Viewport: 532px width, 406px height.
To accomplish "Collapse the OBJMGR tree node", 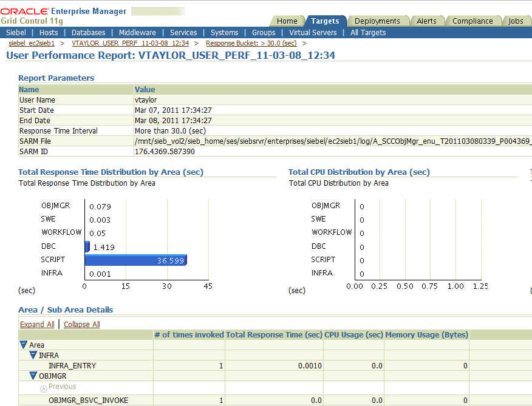I will 33,376.
